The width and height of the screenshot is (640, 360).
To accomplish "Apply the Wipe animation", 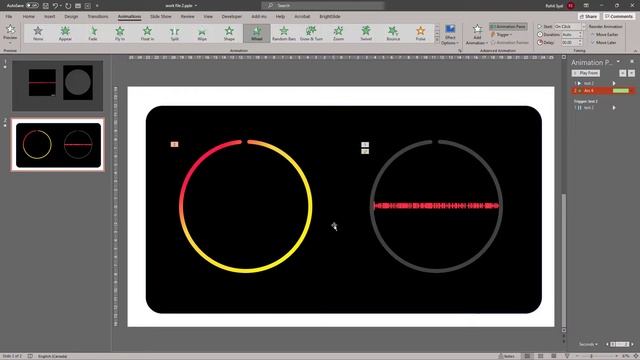I will [202, 33].
